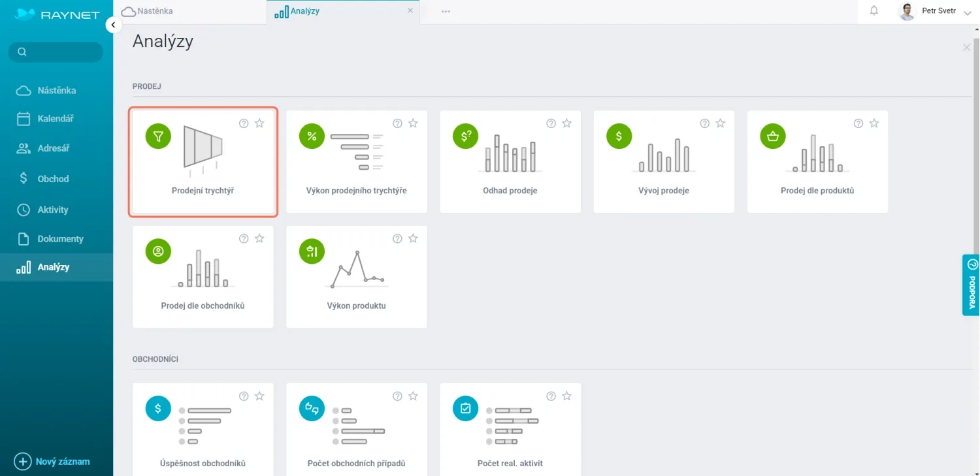Open the three-dots tab overflow menu

[x=446, y=12]
